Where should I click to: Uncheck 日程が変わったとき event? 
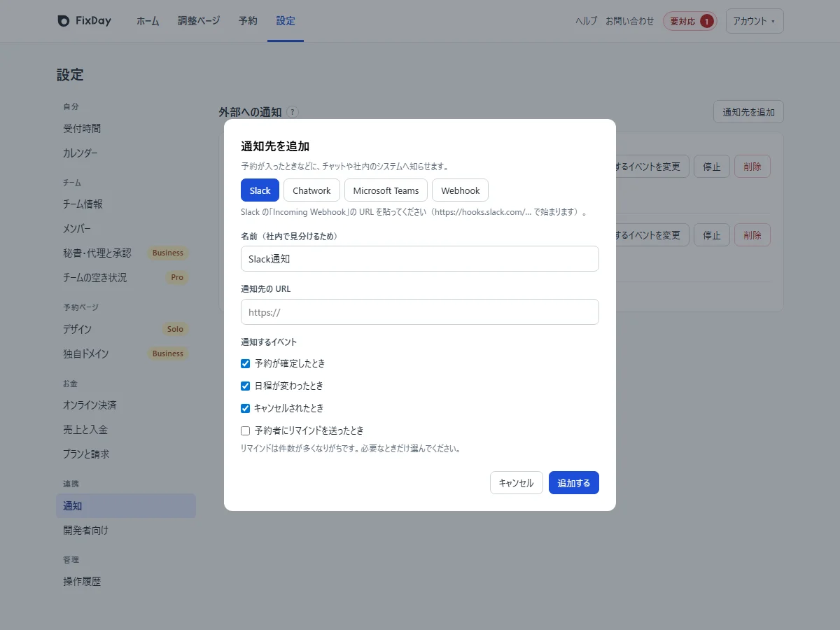click(245, 386)
